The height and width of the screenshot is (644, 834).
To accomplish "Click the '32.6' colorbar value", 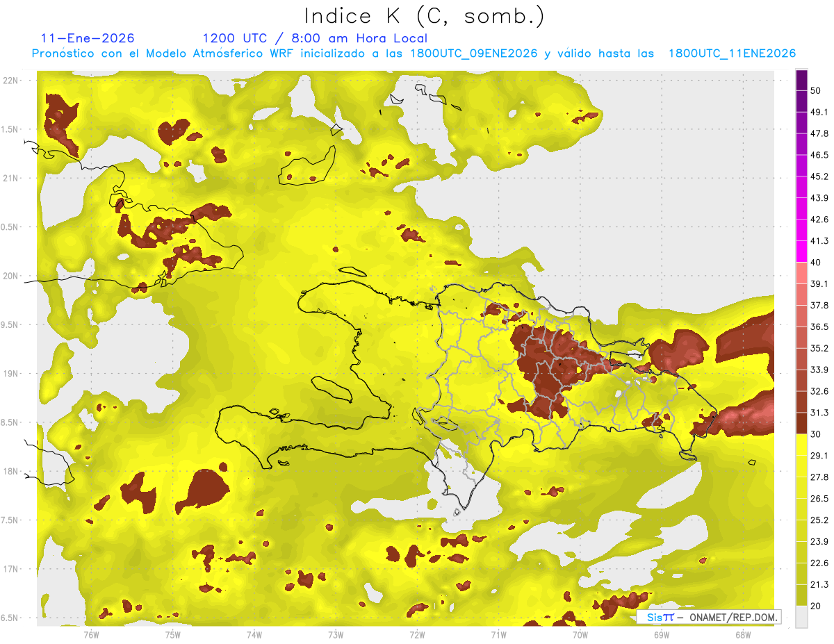I will pyautogui.click(x=820, y=391).
